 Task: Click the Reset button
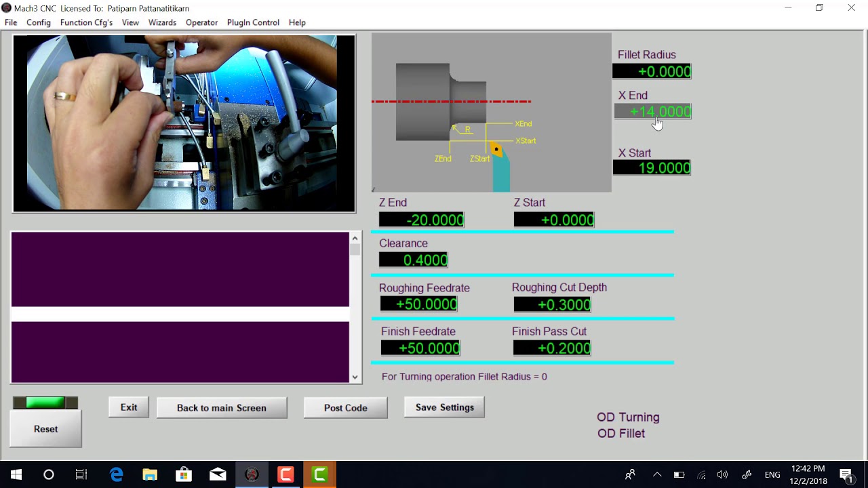45,429
